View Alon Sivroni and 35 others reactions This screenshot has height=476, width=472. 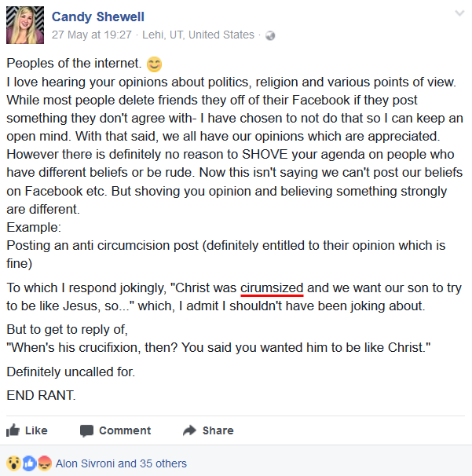pos(121,463)
